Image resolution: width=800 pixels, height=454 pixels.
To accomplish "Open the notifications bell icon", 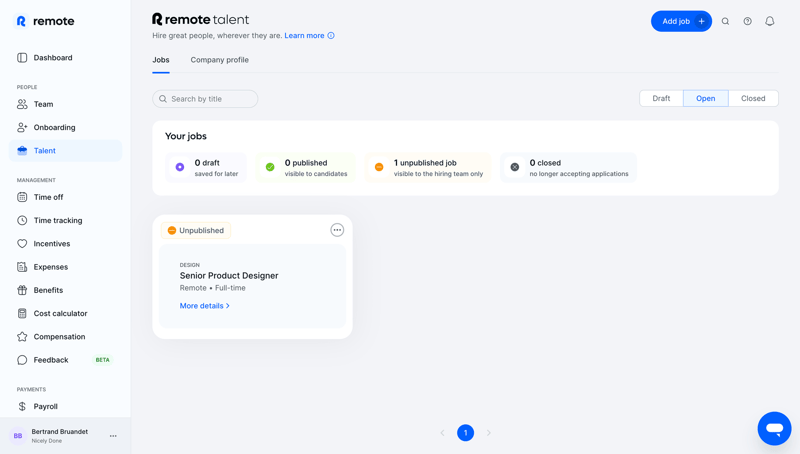I will click(770, 21).
